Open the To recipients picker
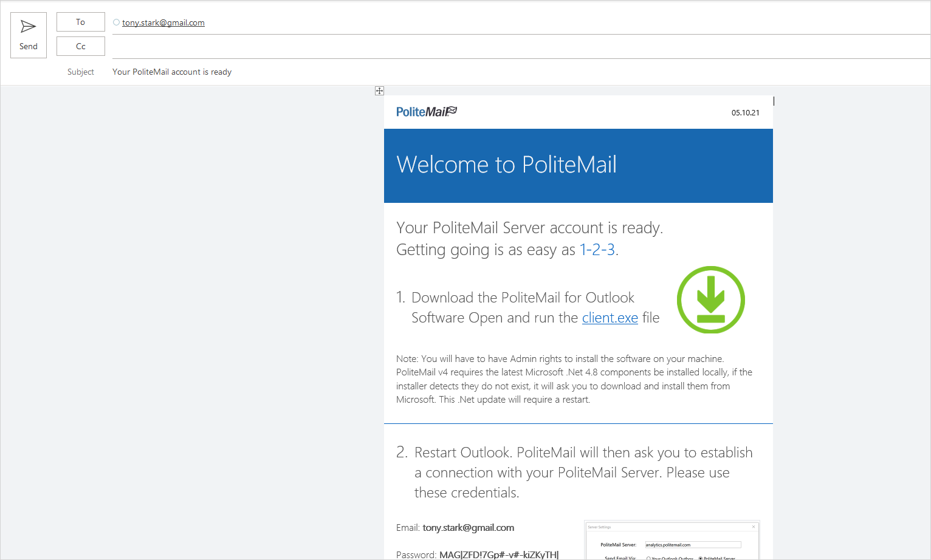The height and width of the screenshot is (560, 931). [x=81, y=22]
